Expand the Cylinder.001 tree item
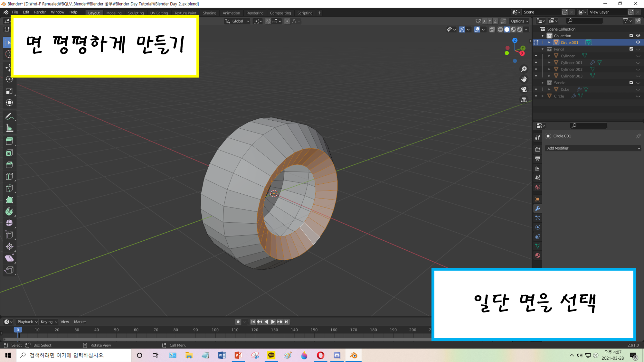The width and height of the screenshot is (644, 362). [x=549, y=63]
